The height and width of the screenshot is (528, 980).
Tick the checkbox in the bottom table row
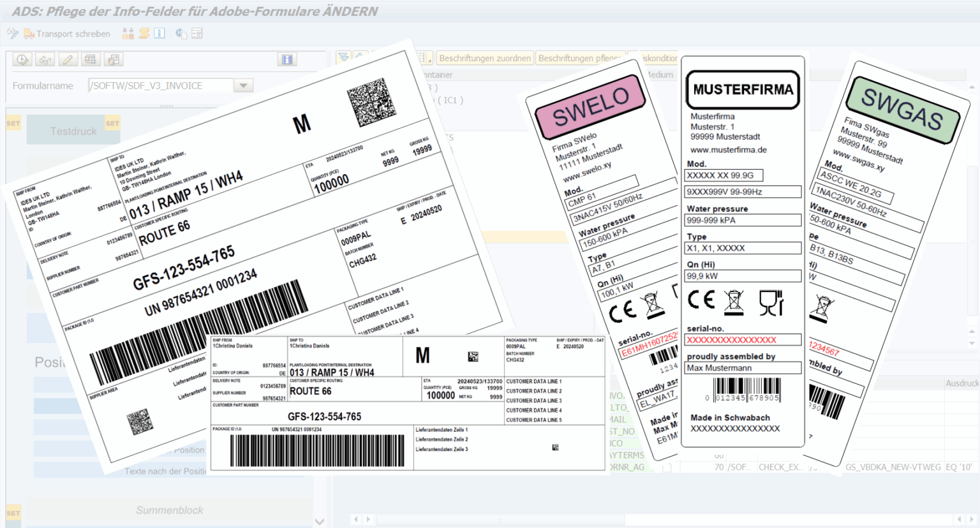coord(667,467)
